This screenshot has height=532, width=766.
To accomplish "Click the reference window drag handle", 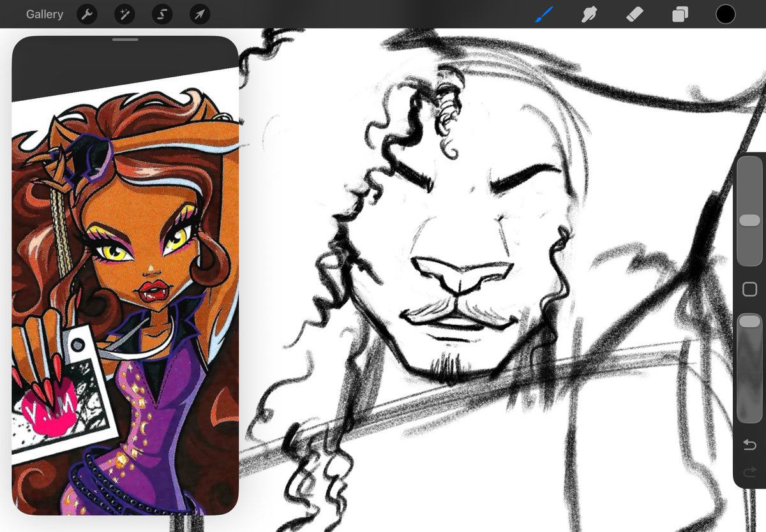I will pyautogui.click(x=125, y=40).
